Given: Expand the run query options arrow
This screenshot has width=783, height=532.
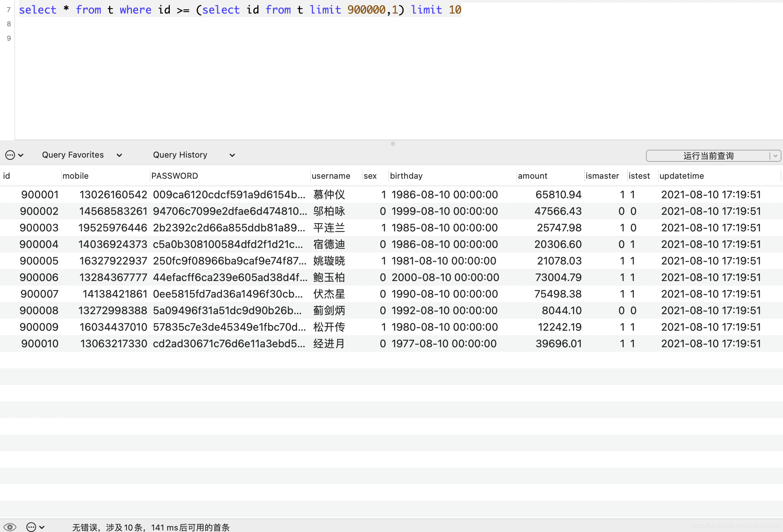Looking at the screenshot, I should point(775,156).
